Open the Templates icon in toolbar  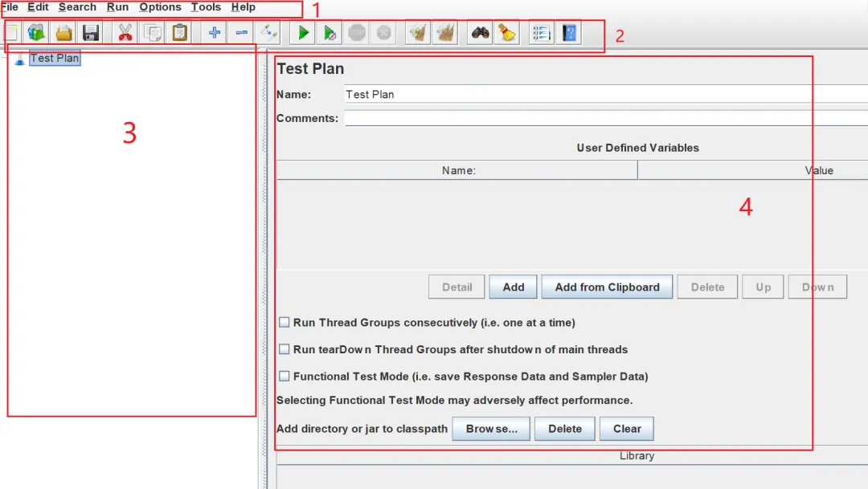point(36,33)
